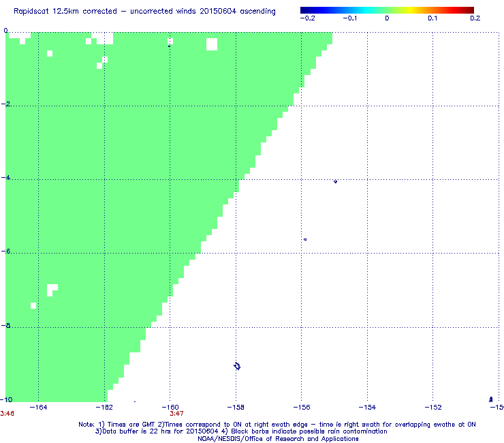Click the -0.1 color scale label
This screenshot has height=443, width=504.
point(349,18)
